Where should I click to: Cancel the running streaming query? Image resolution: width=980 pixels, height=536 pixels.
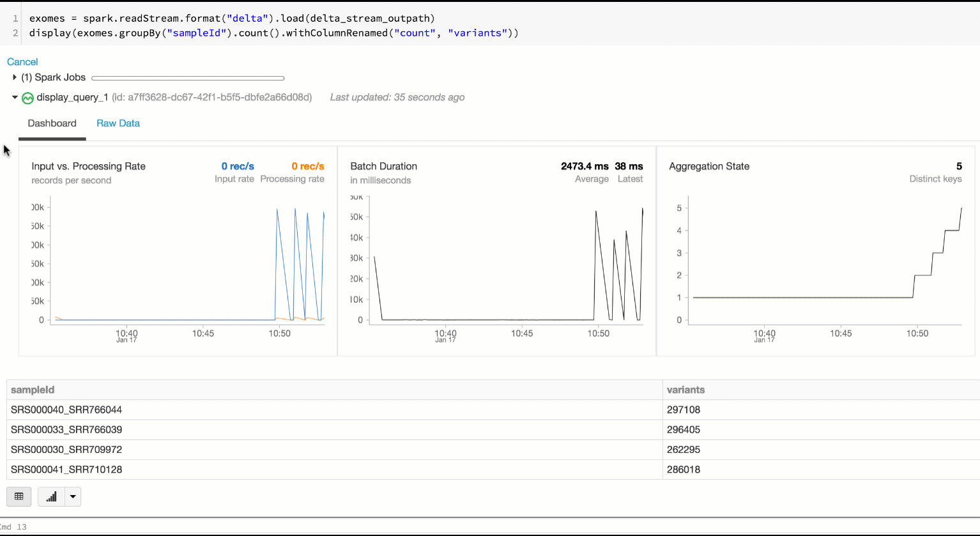(22, 62)
